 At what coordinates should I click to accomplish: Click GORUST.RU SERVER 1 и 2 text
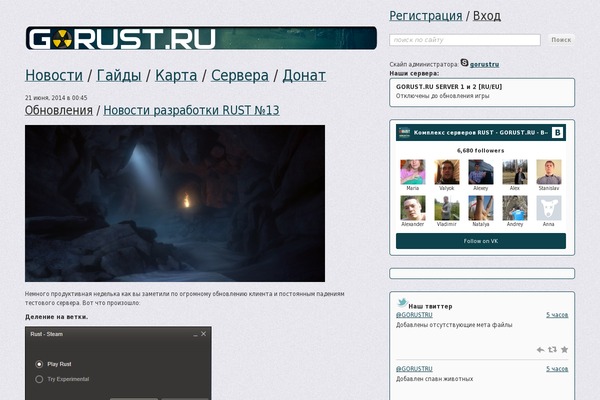click(449, 87)
